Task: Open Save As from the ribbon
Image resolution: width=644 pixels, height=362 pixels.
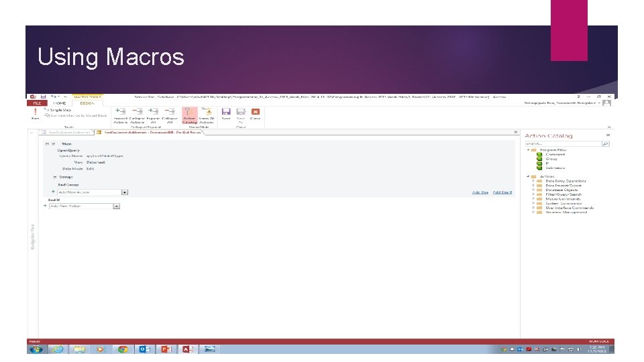Action: pos(241,115)
